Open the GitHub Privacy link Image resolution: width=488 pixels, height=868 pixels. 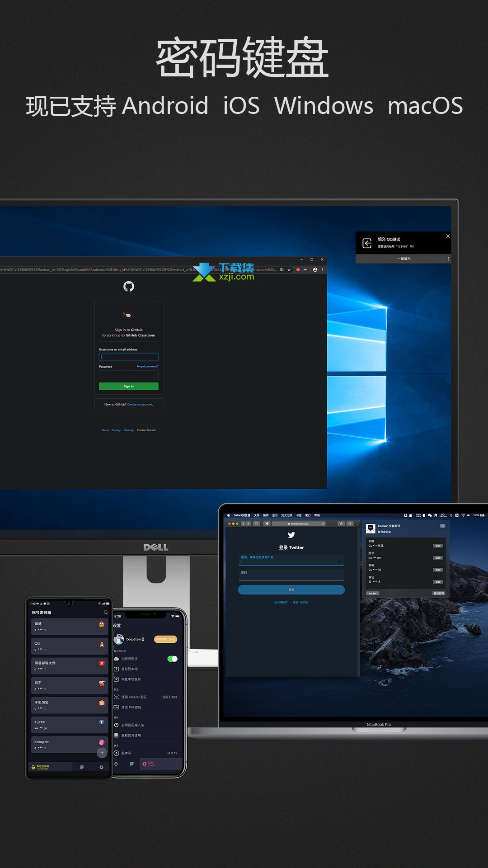pyautogui.click(x=117, y=430)
